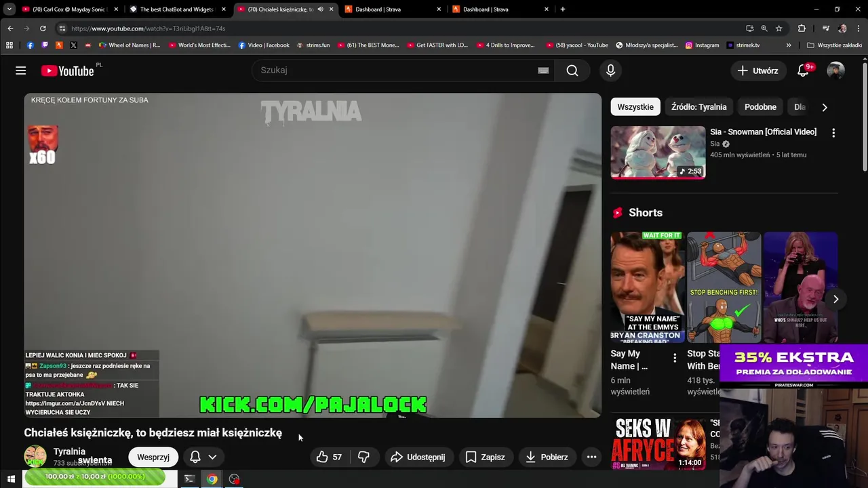Open the 'Utwórz' create menu
This screenshot has width=868, height=488.
[758, 70]
